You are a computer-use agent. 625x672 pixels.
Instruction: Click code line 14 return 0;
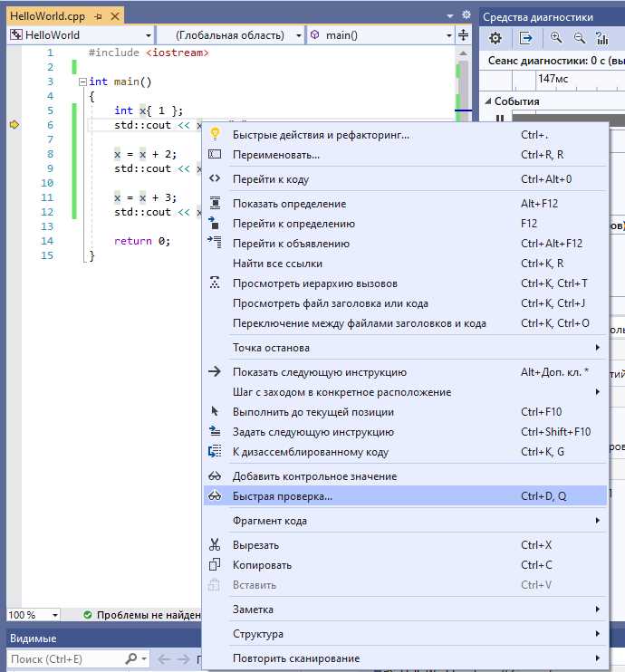pyautogui.click(x=142, y=241)
